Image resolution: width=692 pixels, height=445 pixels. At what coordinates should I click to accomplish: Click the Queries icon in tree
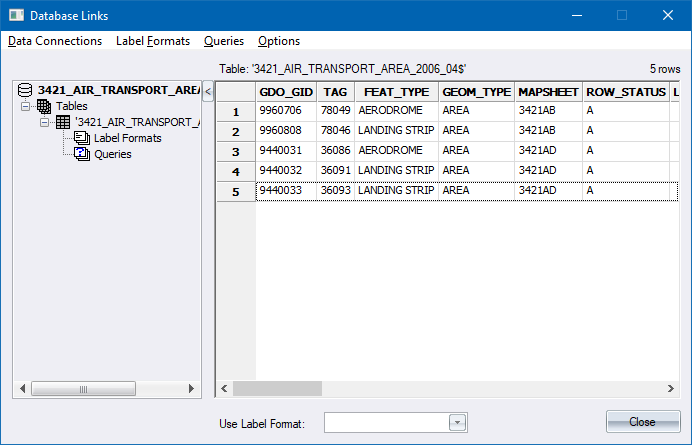(x=82, y=154)
